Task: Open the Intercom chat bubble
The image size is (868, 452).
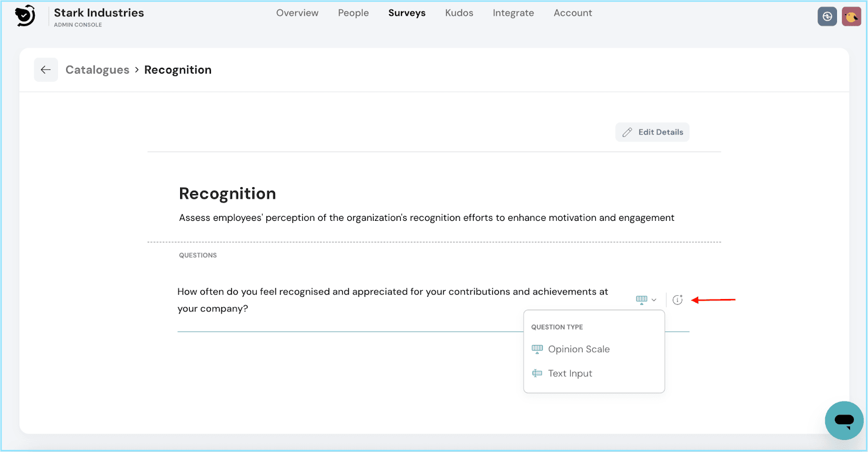Action: point(844,420)
